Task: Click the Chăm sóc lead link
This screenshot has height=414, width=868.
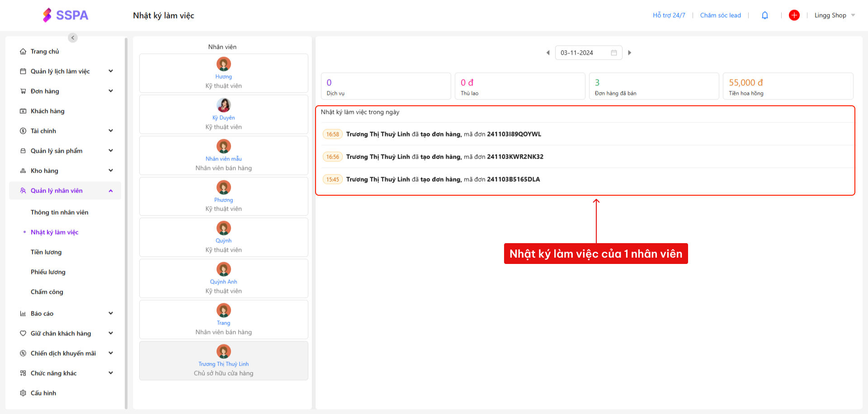Action: (721, 15)
